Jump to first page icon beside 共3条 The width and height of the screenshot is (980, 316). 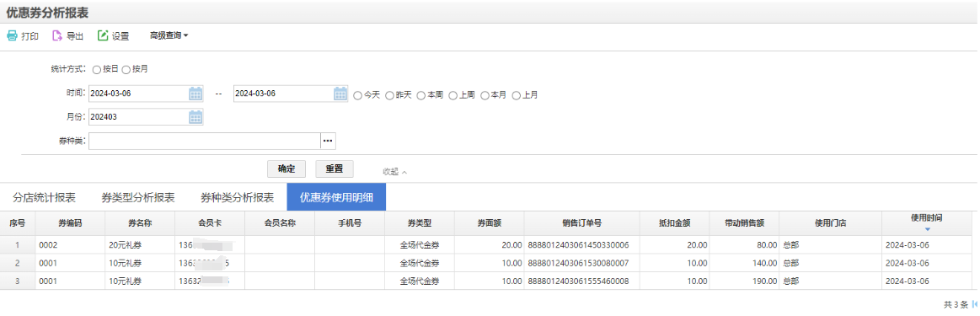click(975, 305)
